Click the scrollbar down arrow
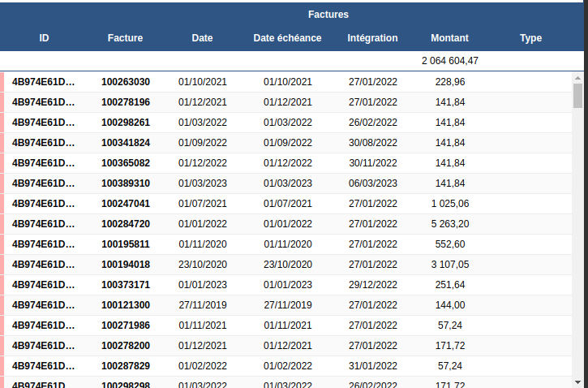This screenshot has width=588, height=388. pos(577,382)
